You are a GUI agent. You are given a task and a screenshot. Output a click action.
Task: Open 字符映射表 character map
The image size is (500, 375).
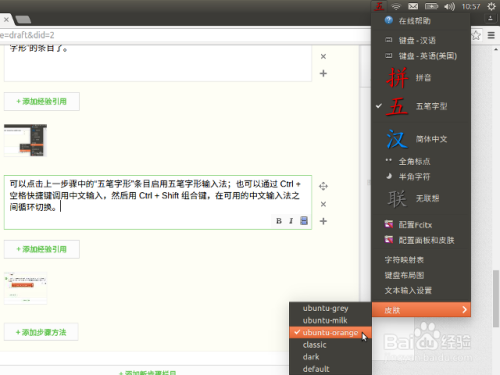point(421,260)
